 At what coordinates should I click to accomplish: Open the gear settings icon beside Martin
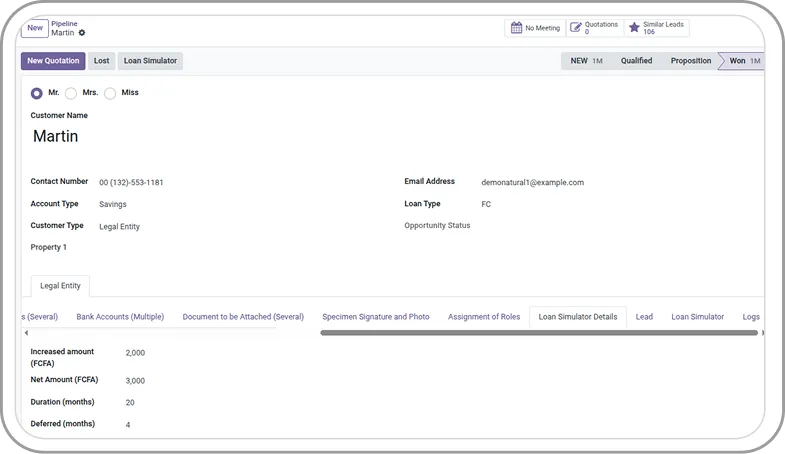pyautogui.click(x=82, y=33)
